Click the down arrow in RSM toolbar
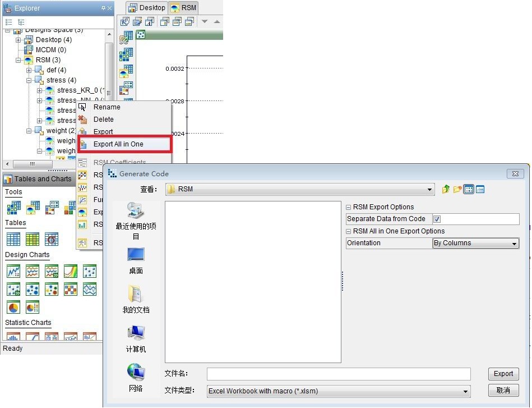532x408 pixels. [205, 21]
